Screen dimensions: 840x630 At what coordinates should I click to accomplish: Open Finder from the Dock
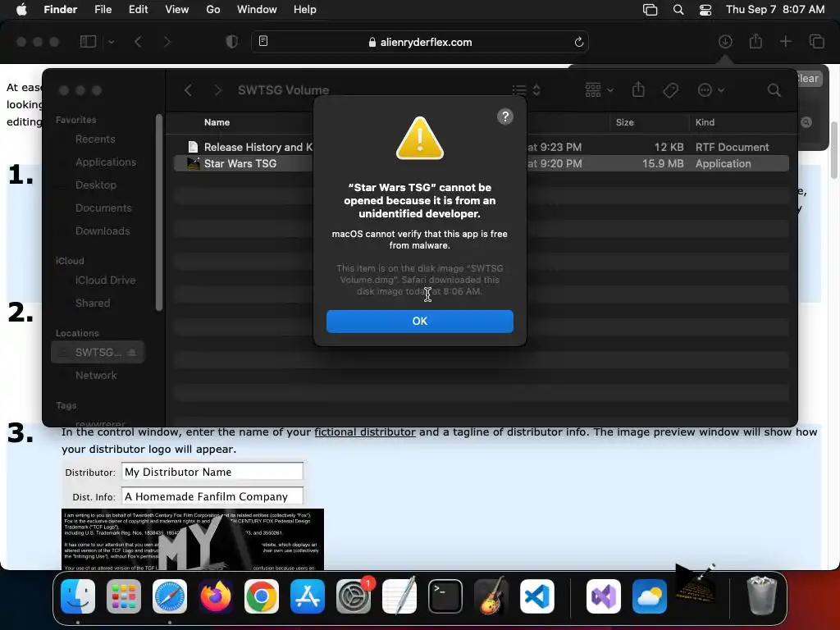point(78,596)
